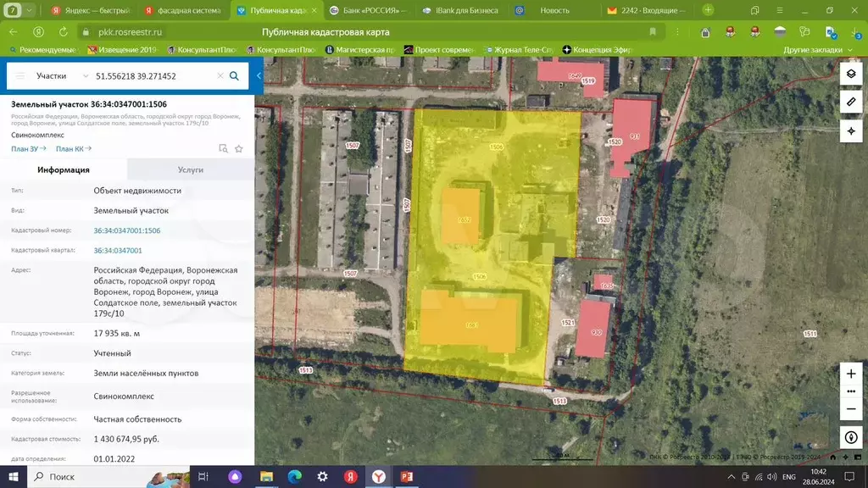Open the hamburger menu in search bar
This screenshot has width=868, height=488.
point(20,75)
